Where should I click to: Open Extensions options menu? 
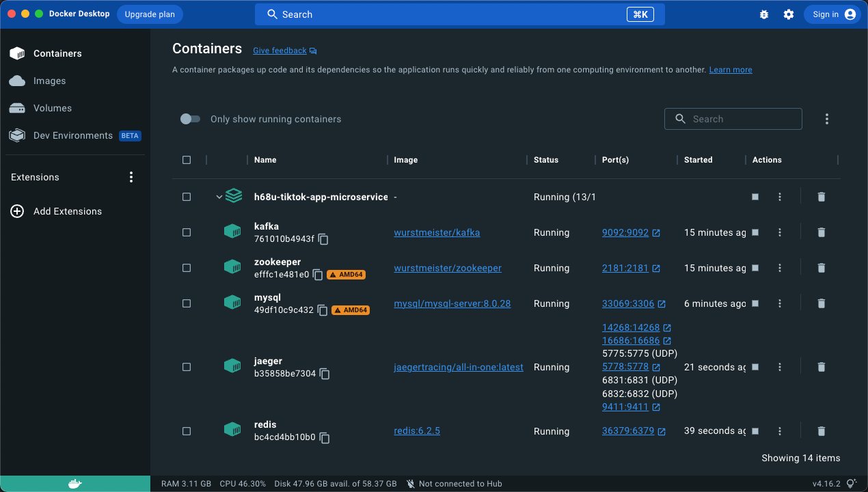click(131, 177)
